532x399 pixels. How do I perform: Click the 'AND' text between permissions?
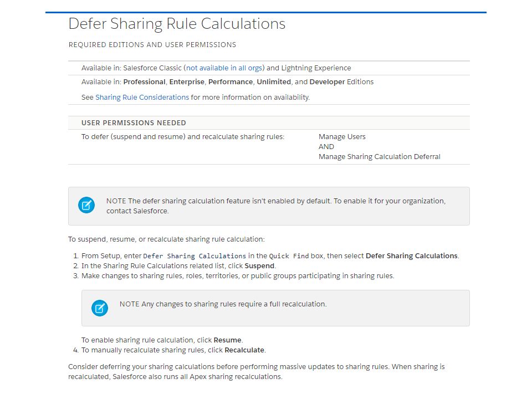point(326,146)
